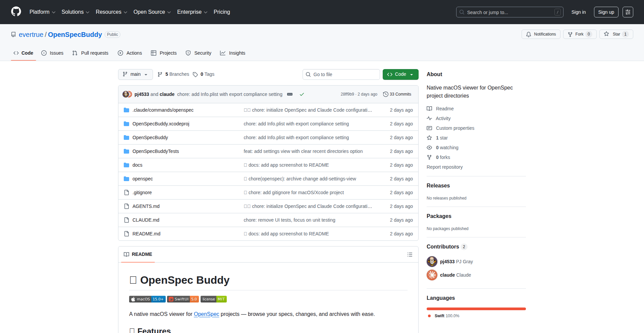The width and height of the screenshot is (644, 333).
Task: Open the README outline list icon
Action: tap(410, 255)
